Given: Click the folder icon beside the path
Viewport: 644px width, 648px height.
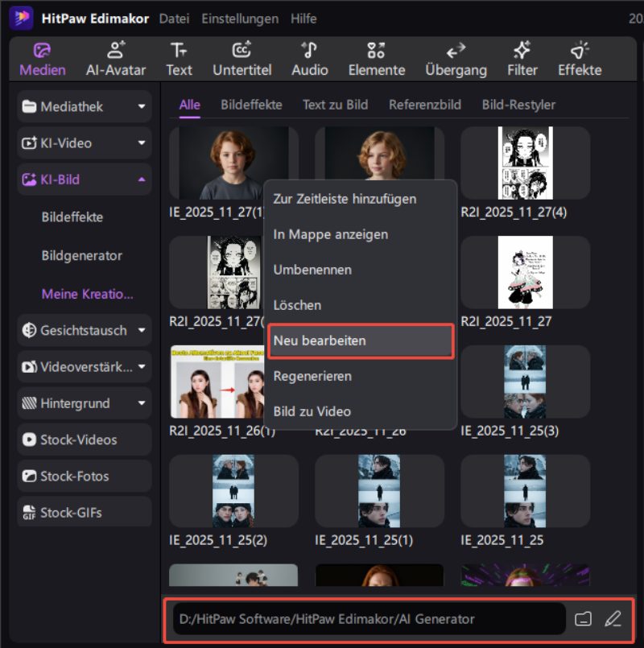Looking at the screenshot, I should 584,619.
